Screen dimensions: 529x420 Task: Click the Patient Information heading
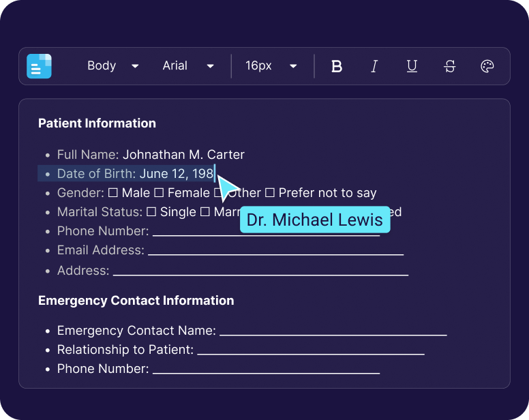pos(97,123)
